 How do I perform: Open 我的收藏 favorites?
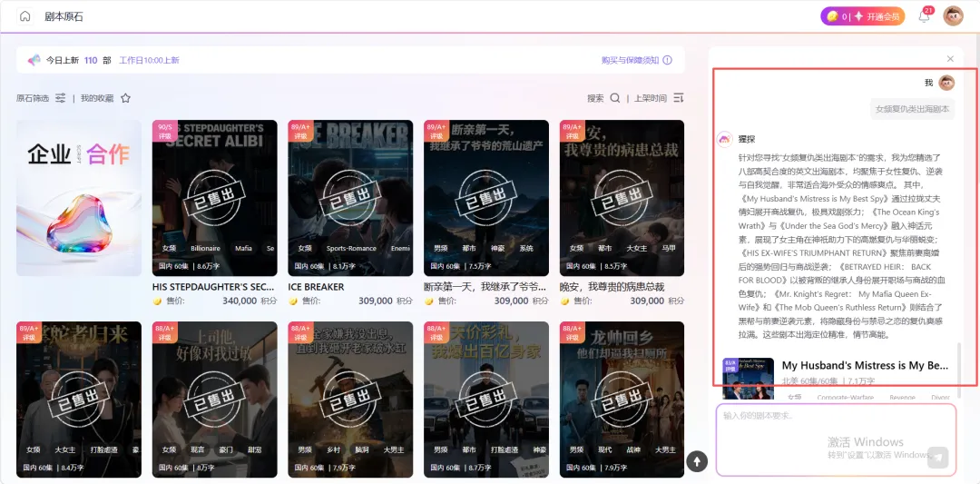click(97, 98)
